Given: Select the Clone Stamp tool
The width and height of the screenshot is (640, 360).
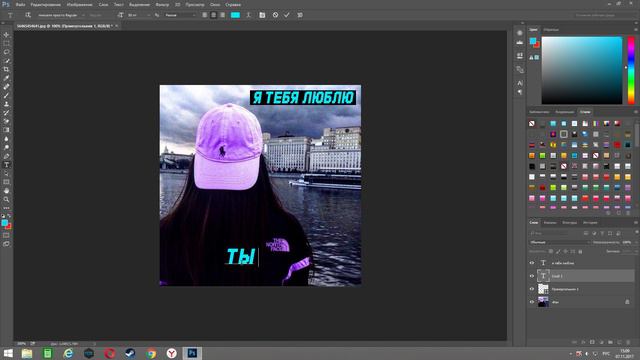Looking at the screenshot, I should click(x=6, y=104).
